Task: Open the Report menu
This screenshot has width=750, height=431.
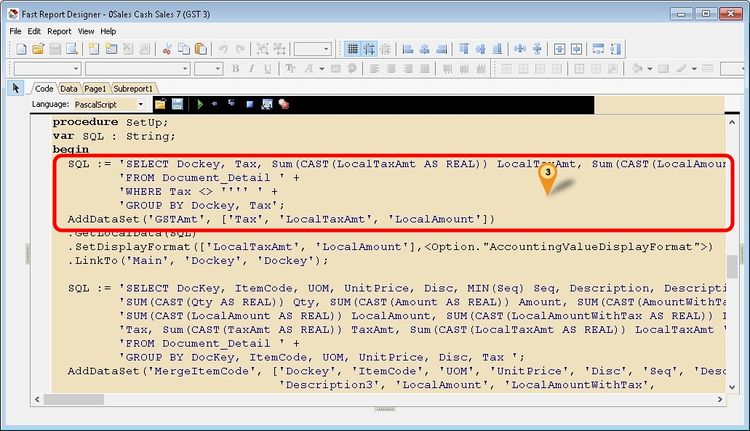Action: [59, 31]
